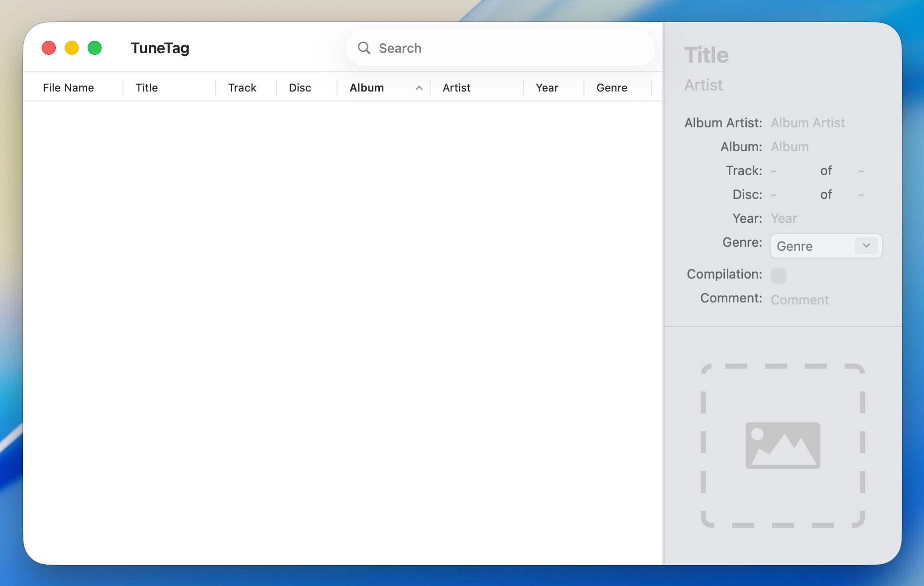924x586 pixels.
Task: Focus the Search text field
Action: point(508,48)
